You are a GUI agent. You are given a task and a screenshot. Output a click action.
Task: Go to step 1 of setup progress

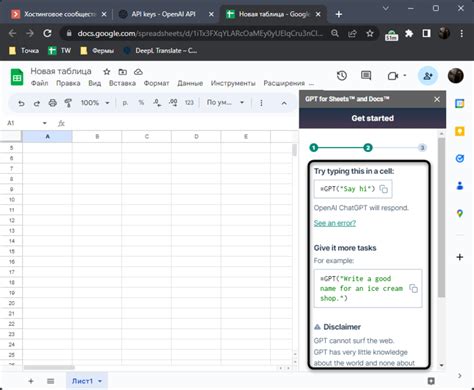[314, 147]
